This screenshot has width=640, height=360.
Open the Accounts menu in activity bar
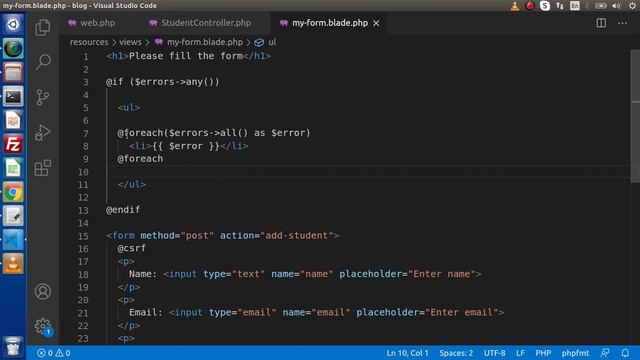point(43,291)
